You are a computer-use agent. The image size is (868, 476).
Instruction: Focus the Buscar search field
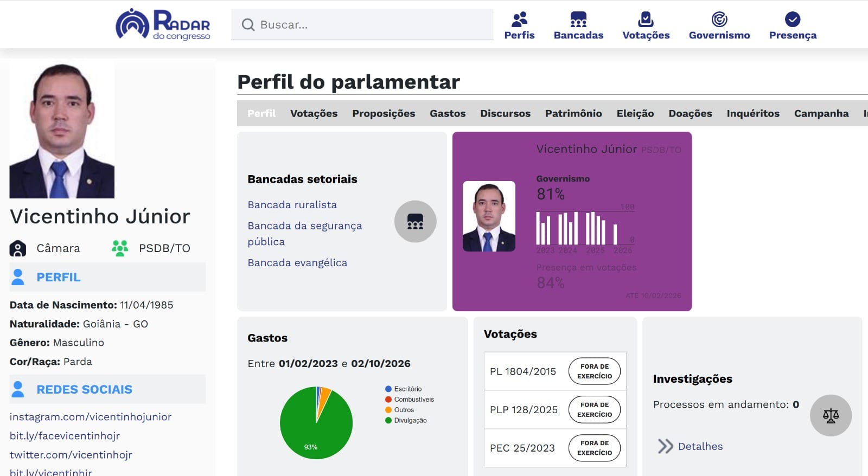coord(362,24)
